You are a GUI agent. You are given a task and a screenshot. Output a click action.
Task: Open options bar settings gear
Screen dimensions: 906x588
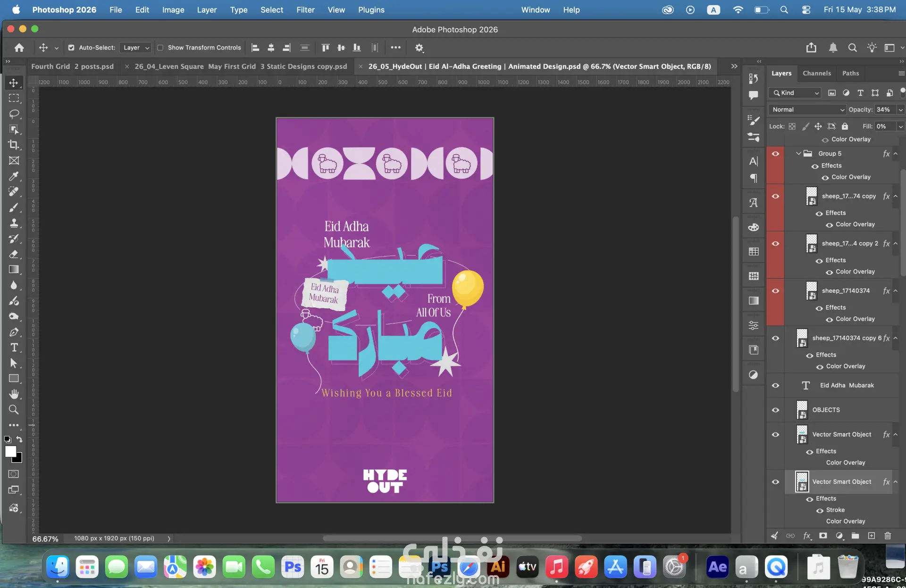(x=419, y=48)
